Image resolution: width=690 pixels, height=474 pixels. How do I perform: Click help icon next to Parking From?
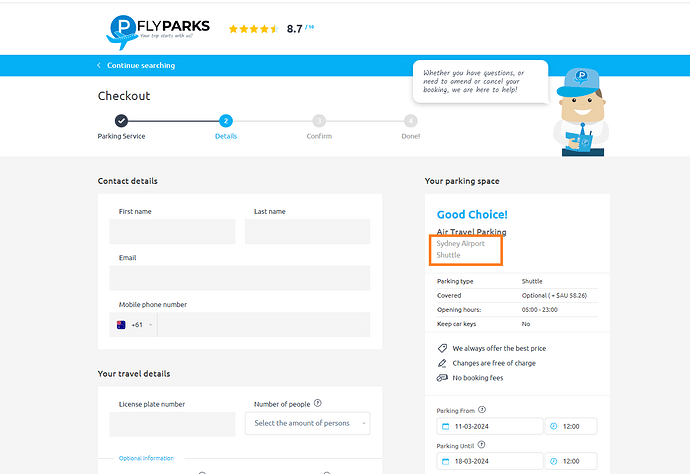coord(482,410)
